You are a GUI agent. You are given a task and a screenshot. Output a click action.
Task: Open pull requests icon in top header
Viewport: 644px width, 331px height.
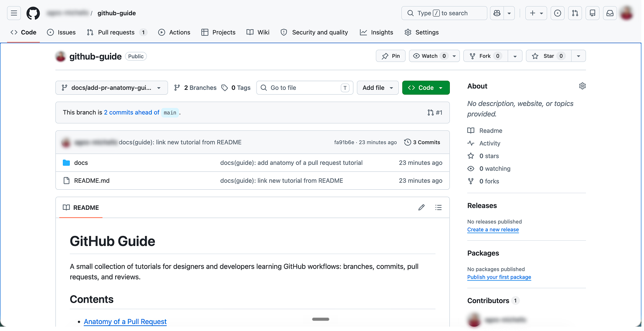575,13
